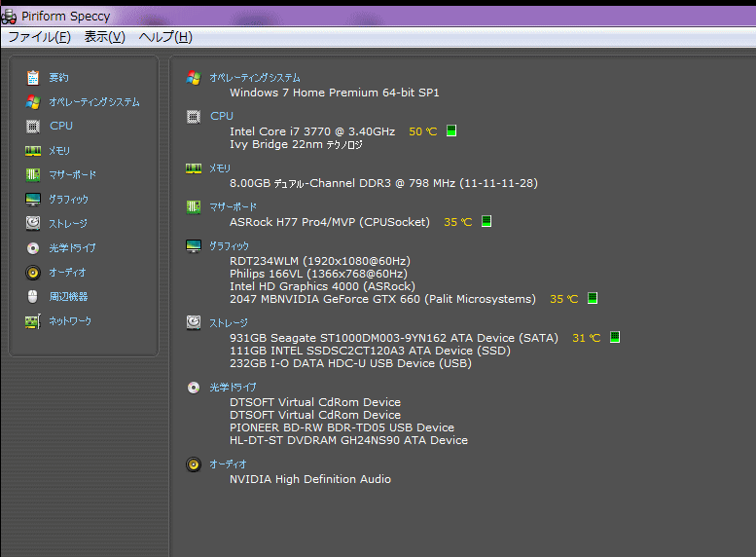756x557 pixels.
Task: Click the マザーボード icon in sidebar
Action: [x=33, y=174]
